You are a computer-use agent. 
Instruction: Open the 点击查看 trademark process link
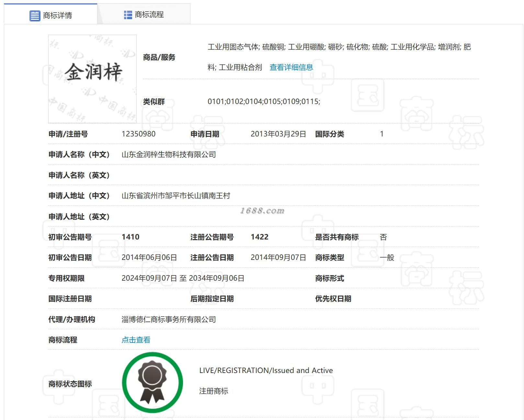(x=136, y=340)
